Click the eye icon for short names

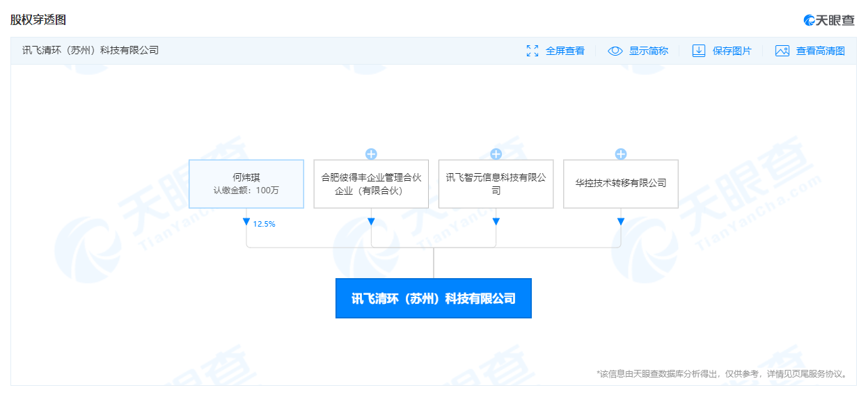click(x=615, y=51)
